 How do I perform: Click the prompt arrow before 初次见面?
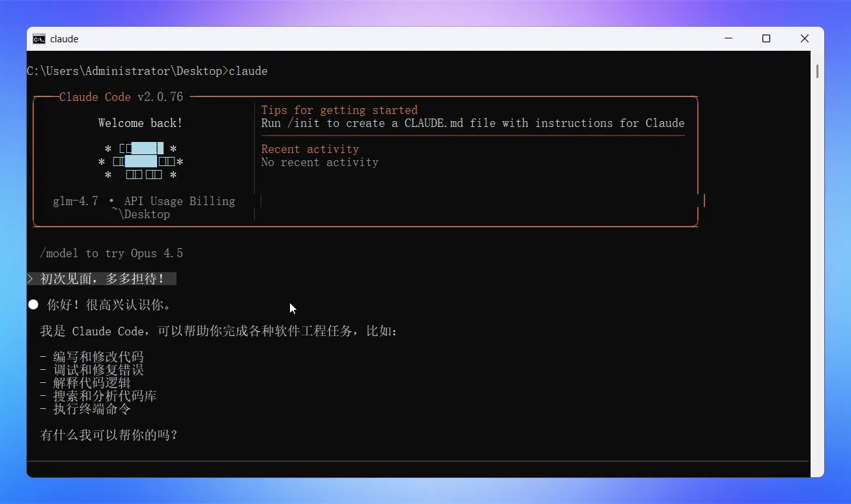[30, 279]
